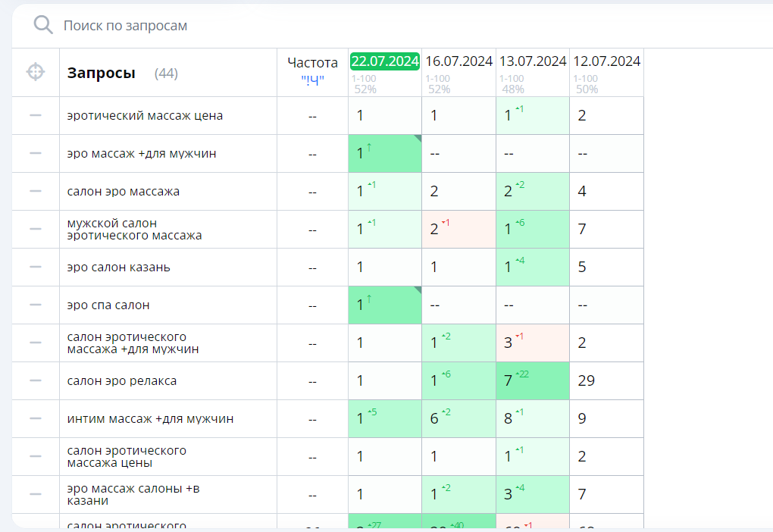Select query "салон эро релакса"
773x532 pixels.
pyautogui.click(x=122, y=380)
